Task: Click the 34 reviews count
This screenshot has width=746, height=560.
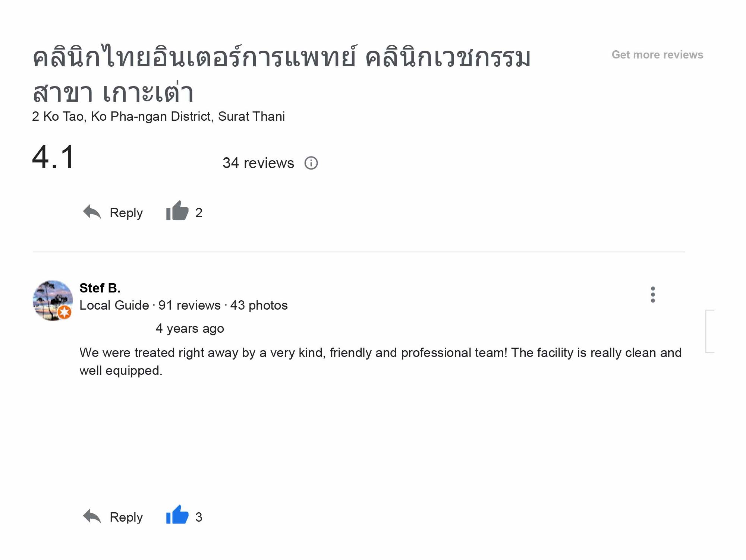Action: point(258,163)
